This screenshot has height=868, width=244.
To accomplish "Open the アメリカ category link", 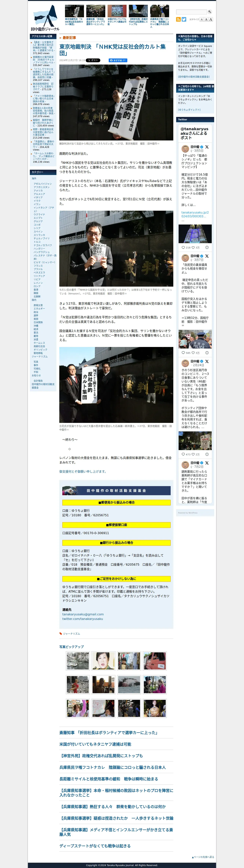I will (38, 191).
